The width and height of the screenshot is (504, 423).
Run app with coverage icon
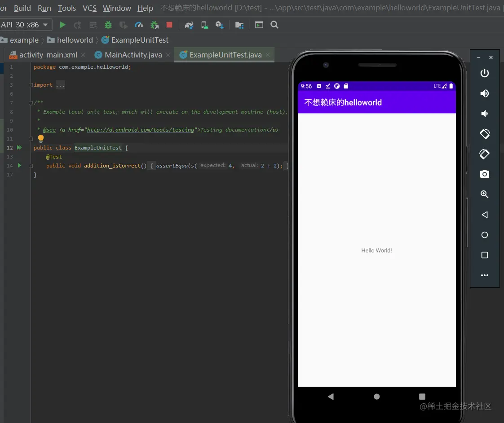(x=124, y=25)
